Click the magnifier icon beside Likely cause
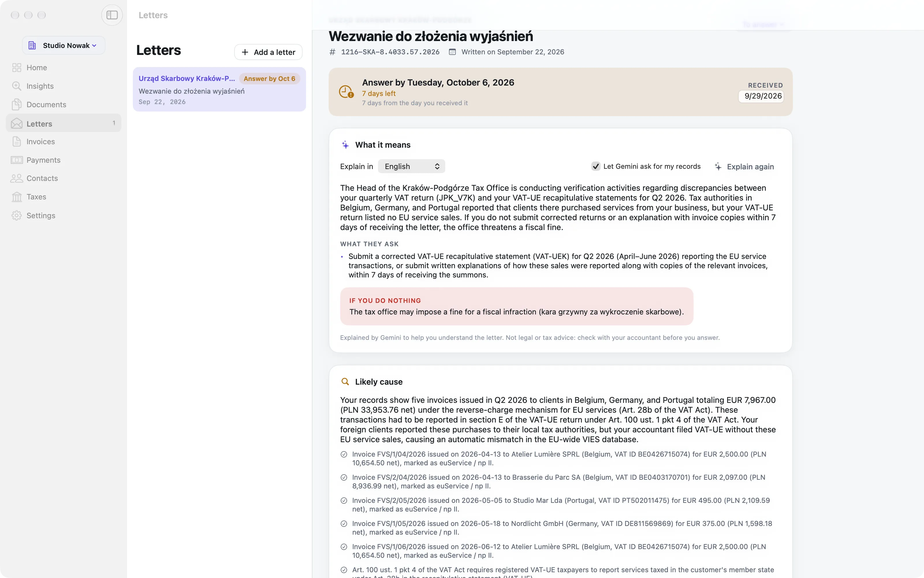This screenshot has height=578, width=924. tap(345, 381)
